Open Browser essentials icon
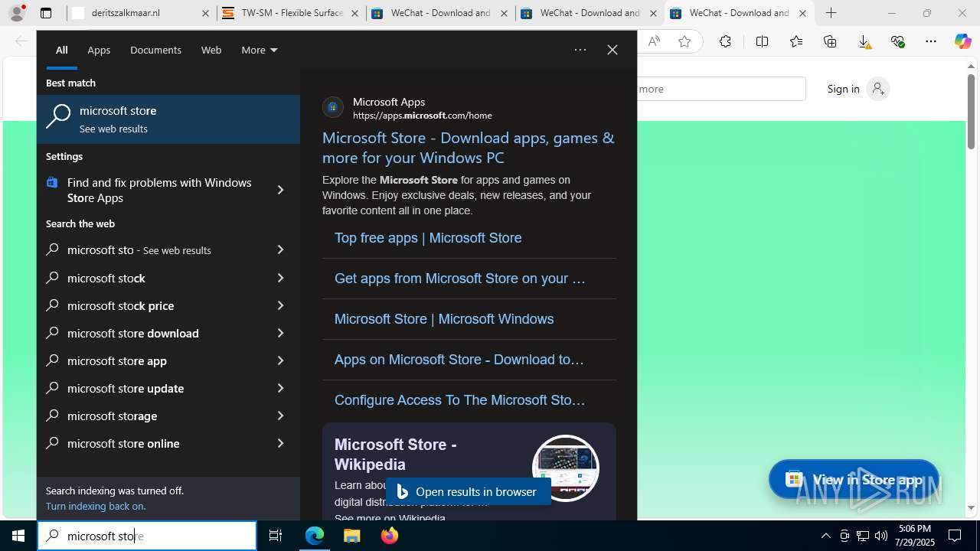980x551 pixels. tap(897, 41)
